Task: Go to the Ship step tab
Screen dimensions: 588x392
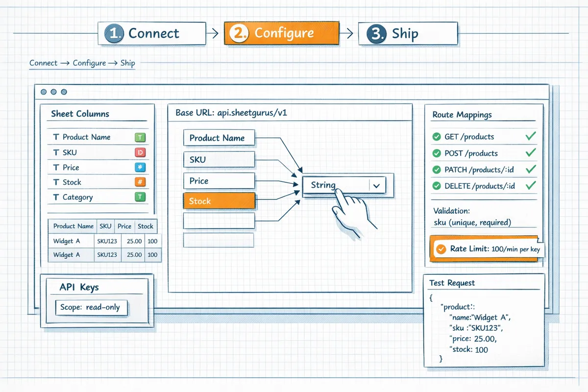Action: 408,34
